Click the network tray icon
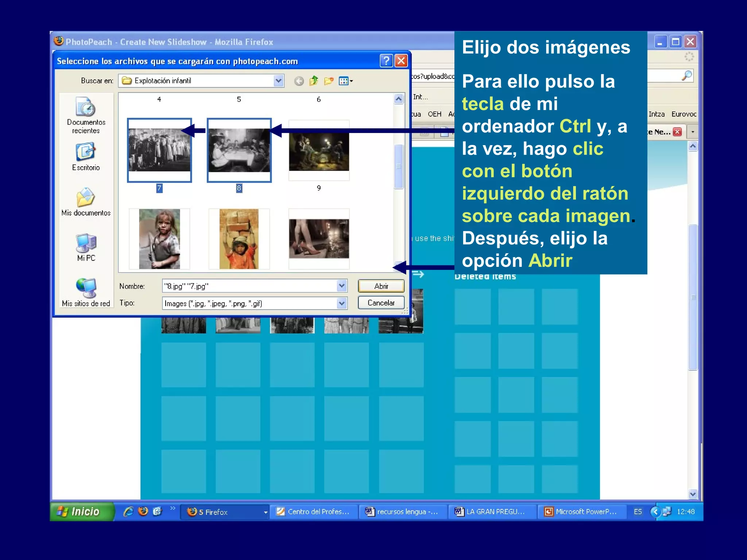The width and height of the screenshot is (747, 560). point(667,512)
